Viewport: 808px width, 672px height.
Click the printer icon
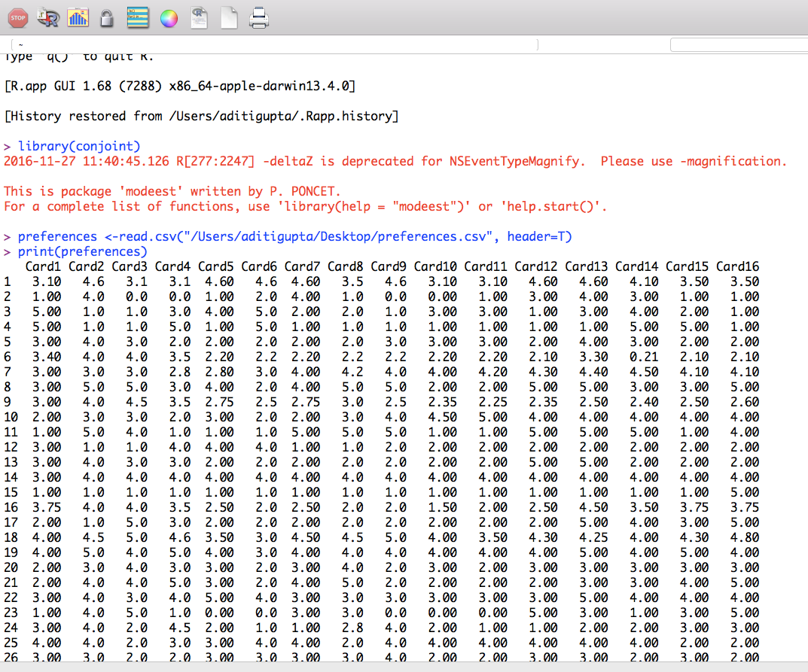click(x=259, y=18)
